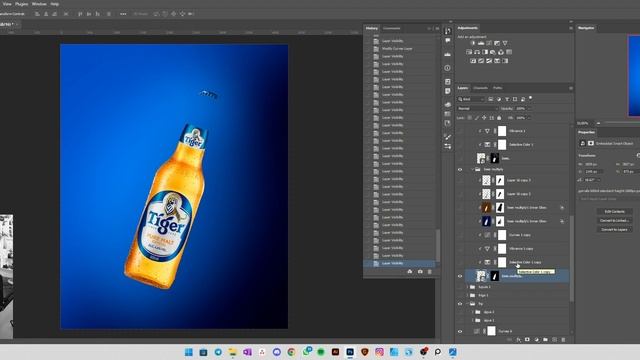The height and width of the screenshot is (360, 640).
Task: Open the layer Kind filter dropdown
Action: [x=471, y=99]
